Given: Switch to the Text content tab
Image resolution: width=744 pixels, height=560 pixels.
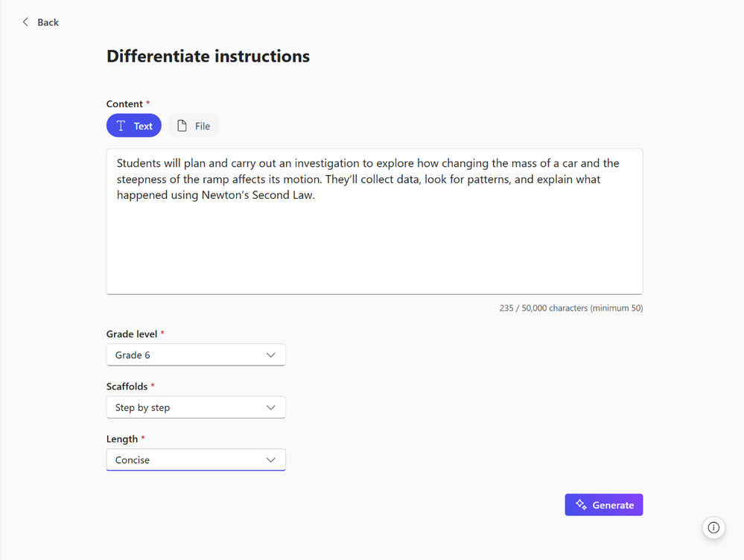Looking at the screenshot, I should pos(134,126).
